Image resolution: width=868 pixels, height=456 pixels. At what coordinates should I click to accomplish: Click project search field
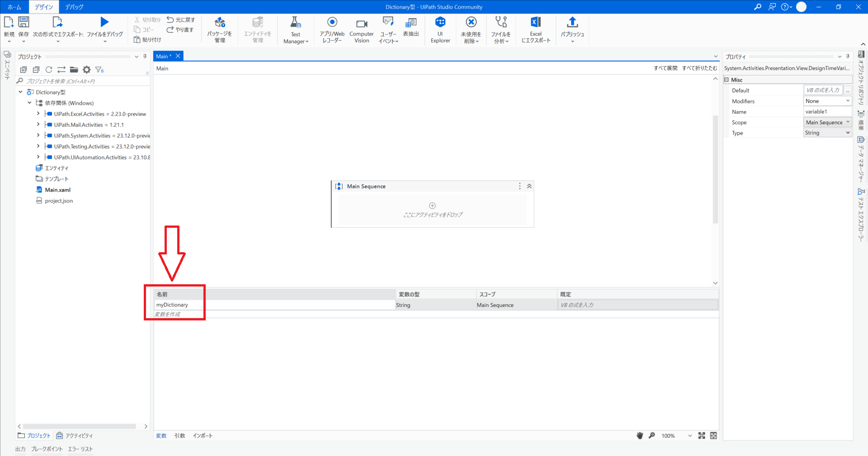[x=83, y=81]
